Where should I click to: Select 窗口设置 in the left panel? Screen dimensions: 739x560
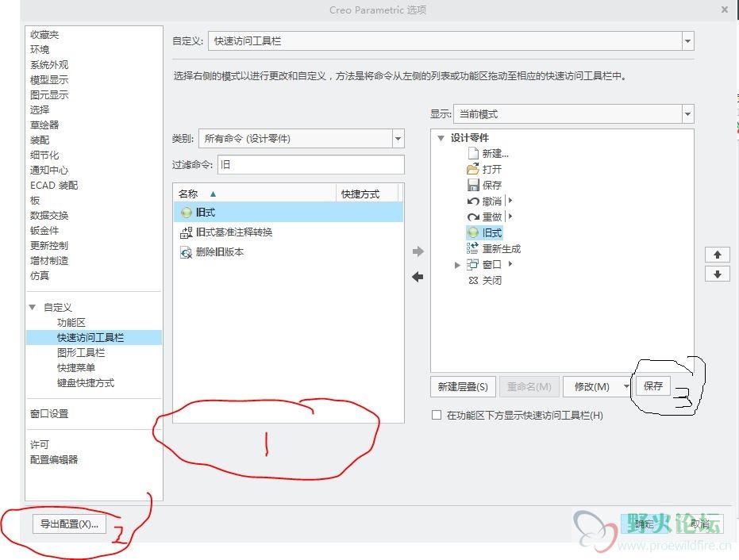tap(49, 413)
